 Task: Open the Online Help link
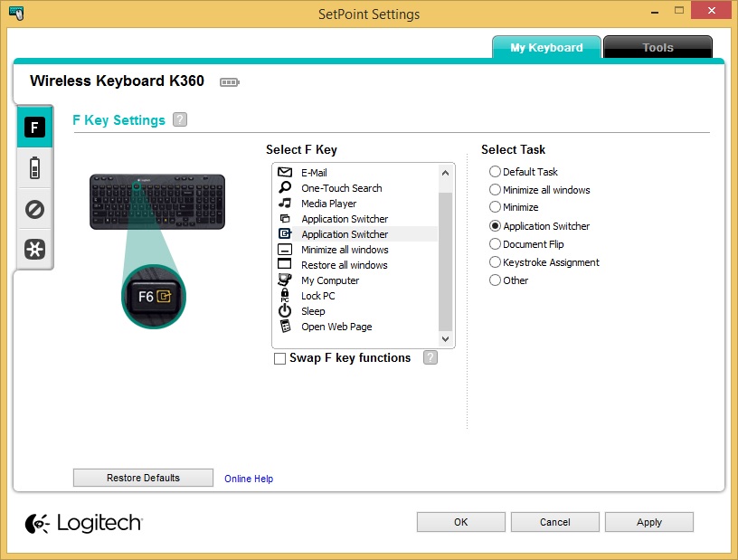coord(249,479)
